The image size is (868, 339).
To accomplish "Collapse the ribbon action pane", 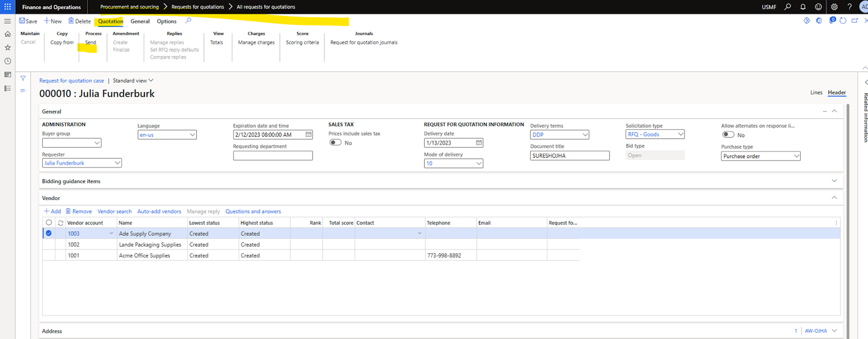I will coord(865,68).
